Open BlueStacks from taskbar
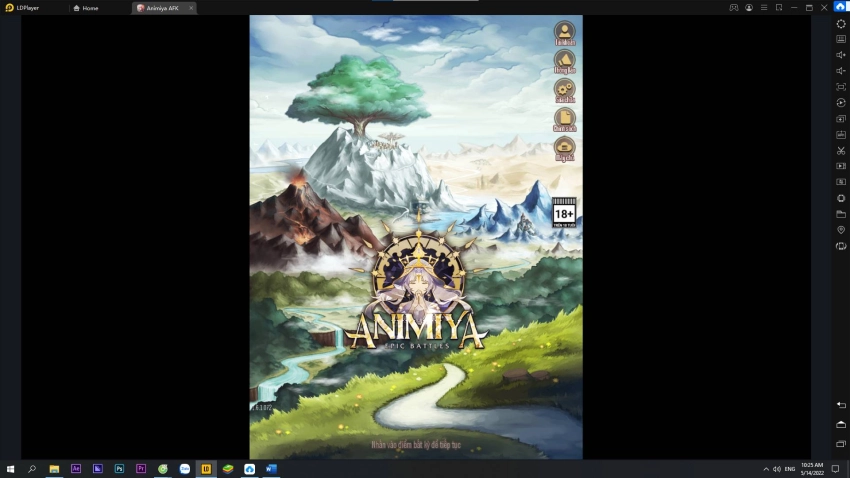The width and height of the screenshot is (850, 478). pos(228,469)
